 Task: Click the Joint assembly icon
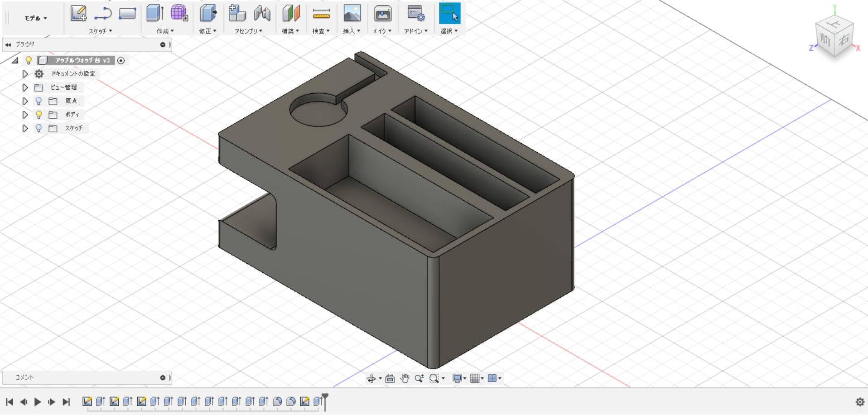pos(262,14)
